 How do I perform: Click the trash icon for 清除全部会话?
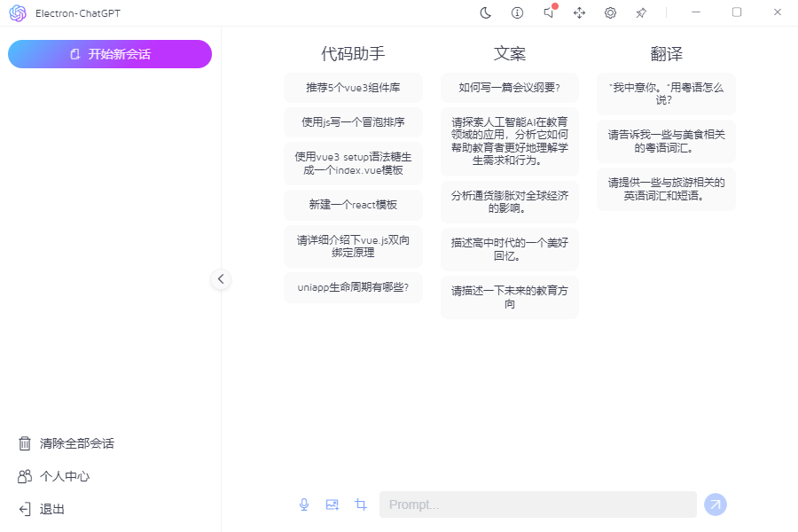[x=25, y=443]
